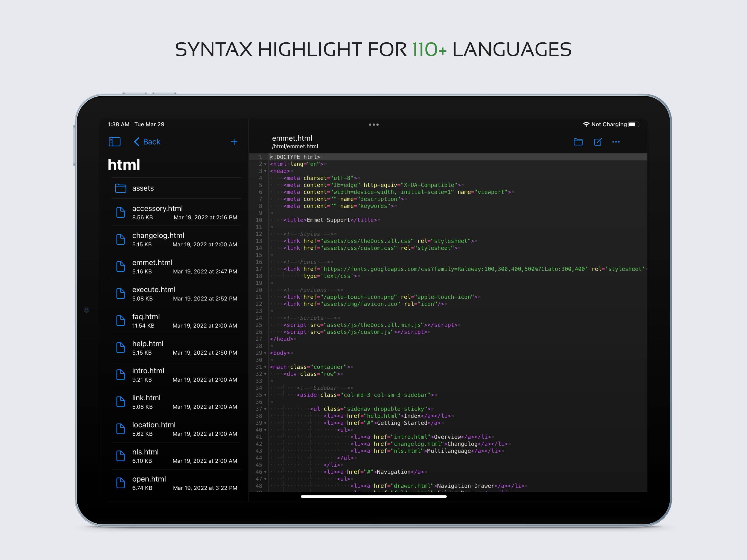Open the blue ellipsis more-options menu

(616, 142)
